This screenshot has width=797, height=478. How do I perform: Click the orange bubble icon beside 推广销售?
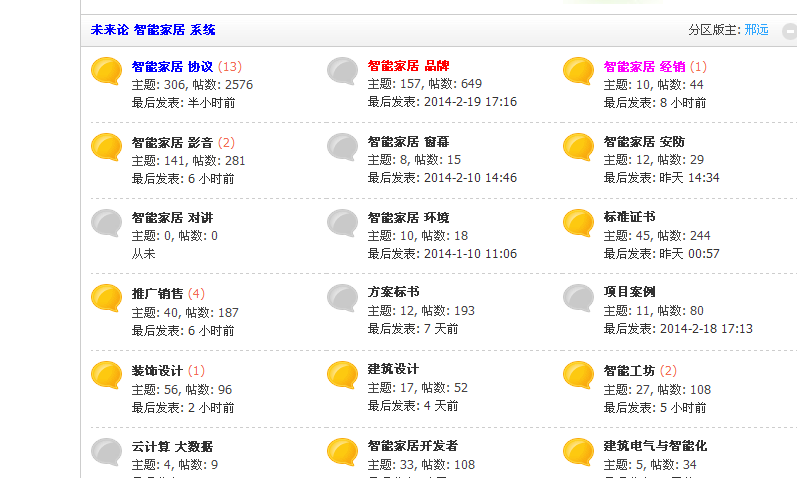pyautogui.click(x=107, y=298)
